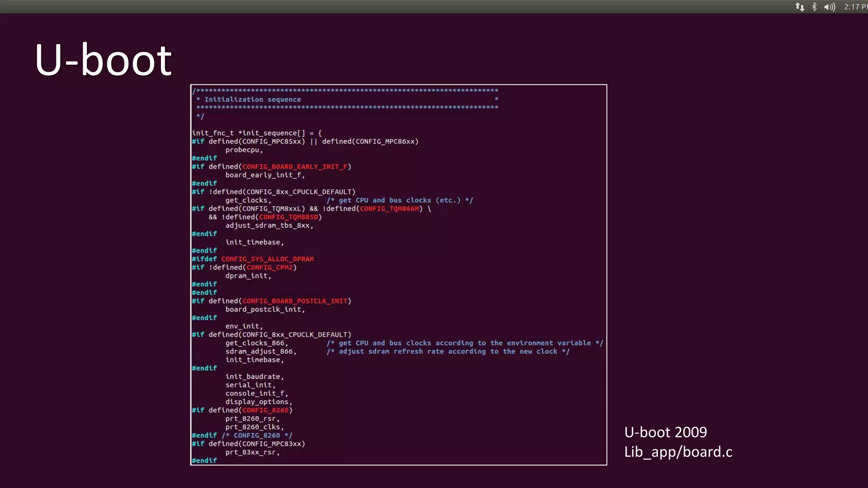Select CONFIG_8260 red text in #if
The image size is (868, 488).
pos(265,410)
